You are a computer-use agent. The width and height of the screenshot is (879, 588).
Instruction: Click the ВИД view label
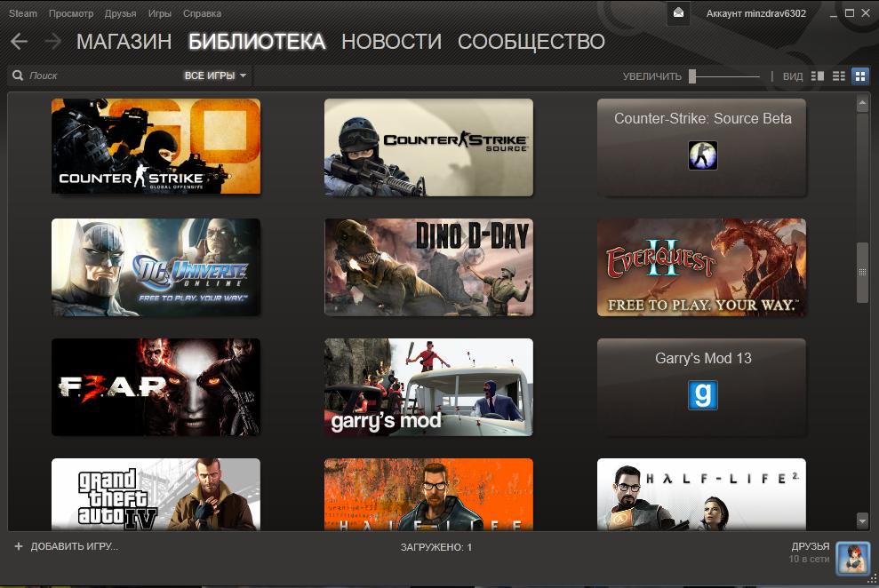[793, 76]
